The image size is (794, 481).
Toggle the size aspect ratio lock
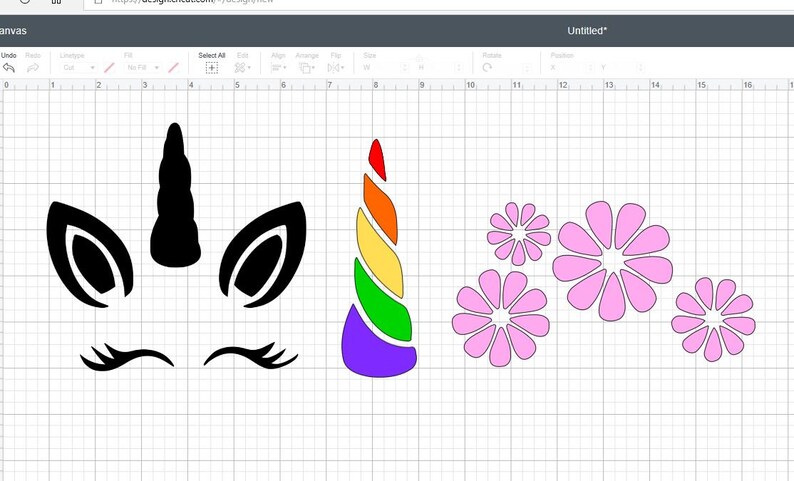click(419, 58)
